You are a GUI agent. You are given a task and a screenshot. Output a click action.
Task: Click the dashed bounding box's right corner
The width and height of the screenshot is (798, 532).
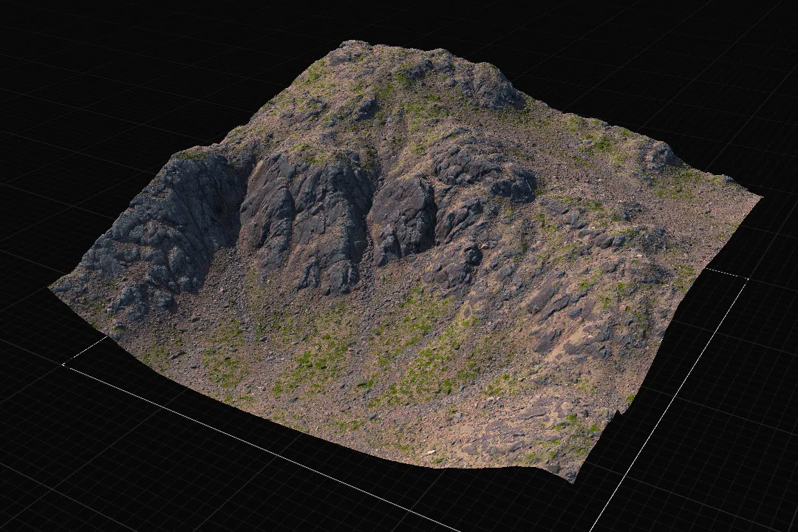point(747,279)
